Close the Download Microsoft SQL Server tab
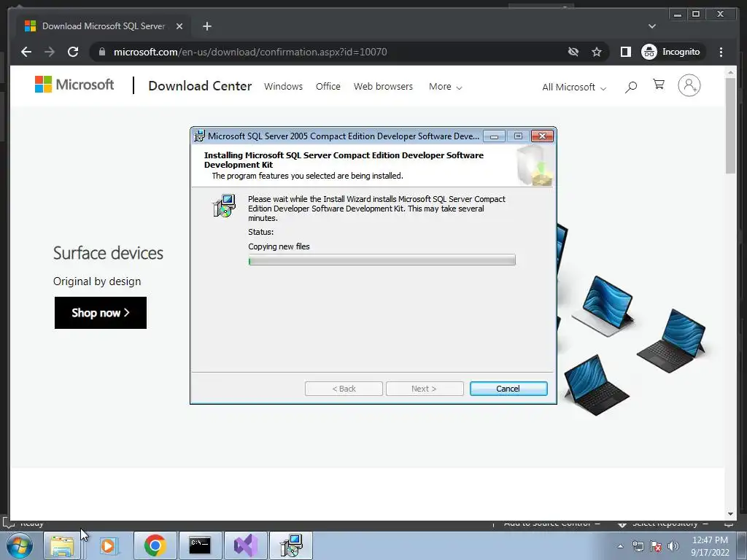Screen dimensions: 747x560 [179, 26]
